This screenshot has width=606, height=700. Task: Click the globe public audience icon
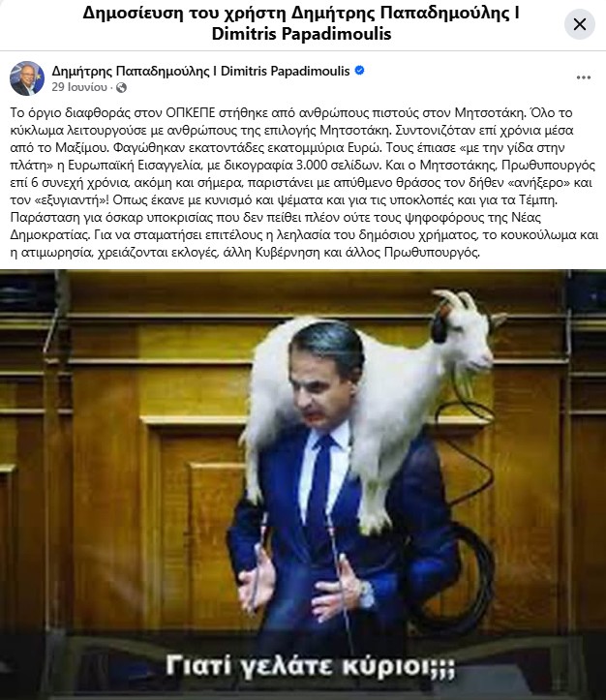121,87
